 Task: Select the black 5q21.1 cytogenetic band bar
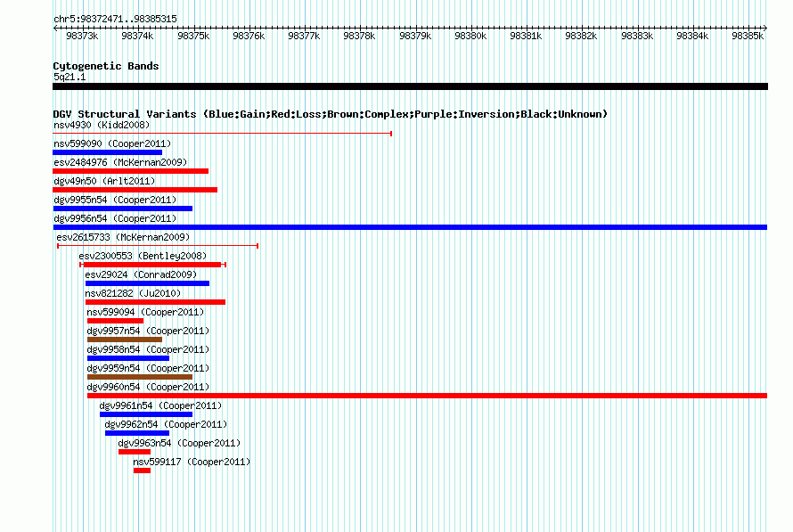pos(410,86)
